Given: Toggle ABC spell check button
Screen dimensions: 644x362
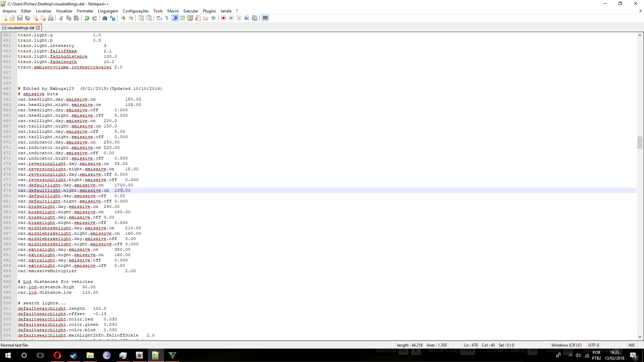Looking at the screenshot, I should click(265, 18).
